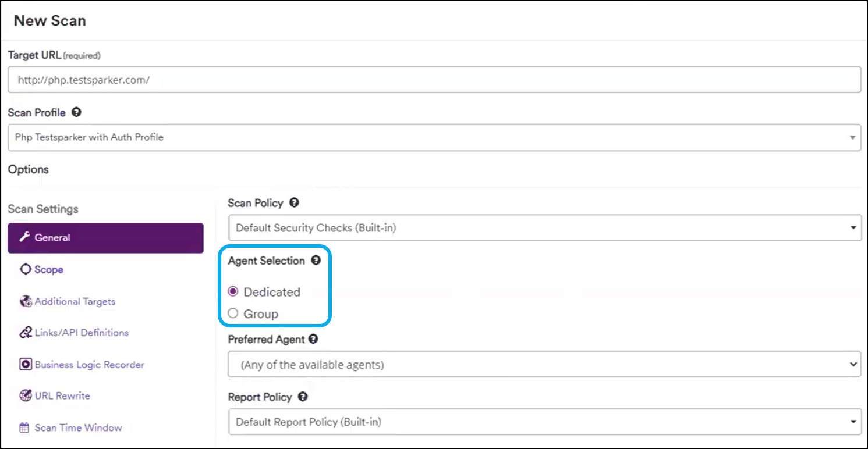868x449 pixels.
Task: Click the Scan Time Window link
Action: click(77, 427)
